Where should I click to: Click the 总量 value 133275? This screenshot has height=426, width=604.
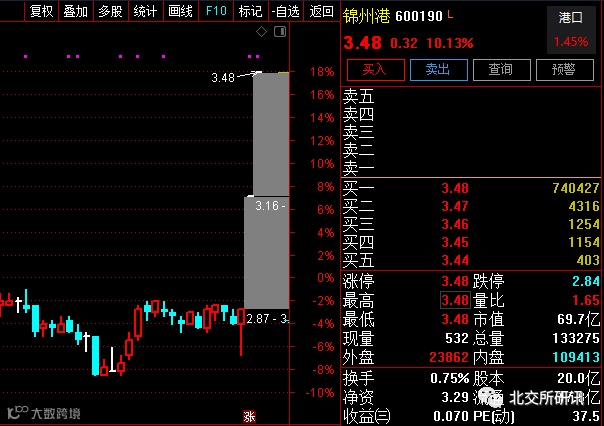coord(576,338)
